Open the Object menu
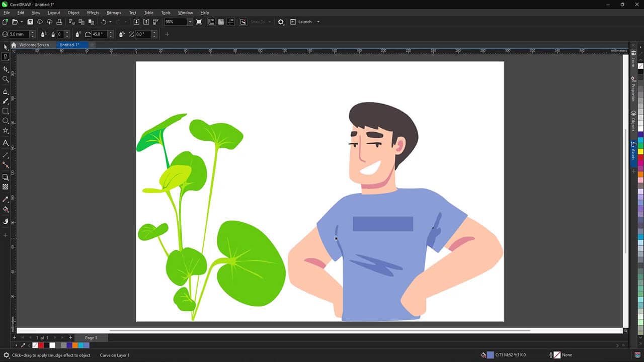The image size is (644, 362). tap(73, 13)
